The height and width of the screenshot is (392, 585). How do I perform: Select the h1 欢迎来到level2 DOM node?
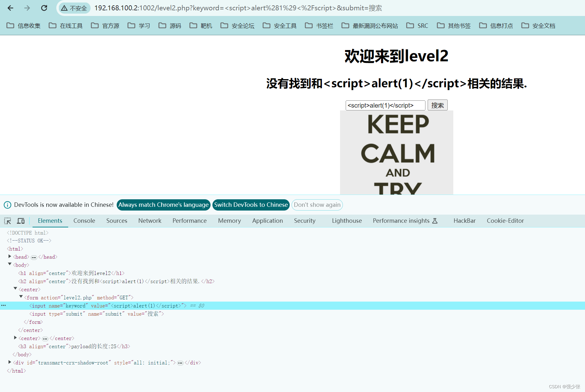(x=71, y=273)
